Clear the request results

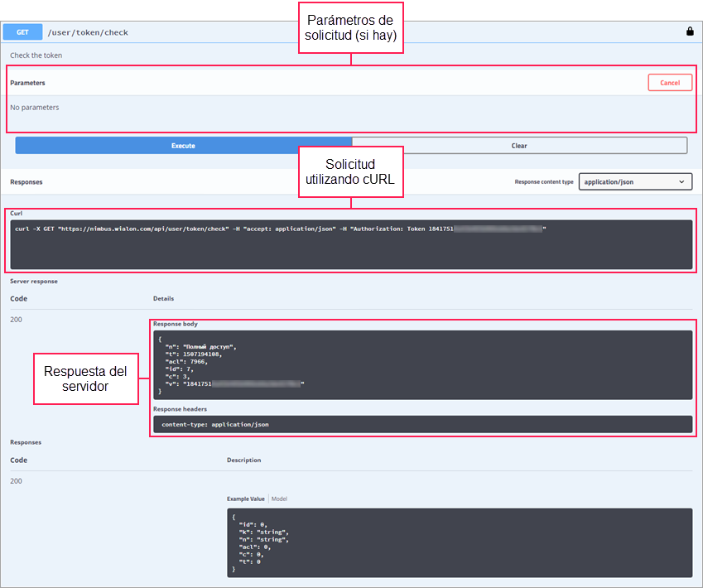click(519, 146)
